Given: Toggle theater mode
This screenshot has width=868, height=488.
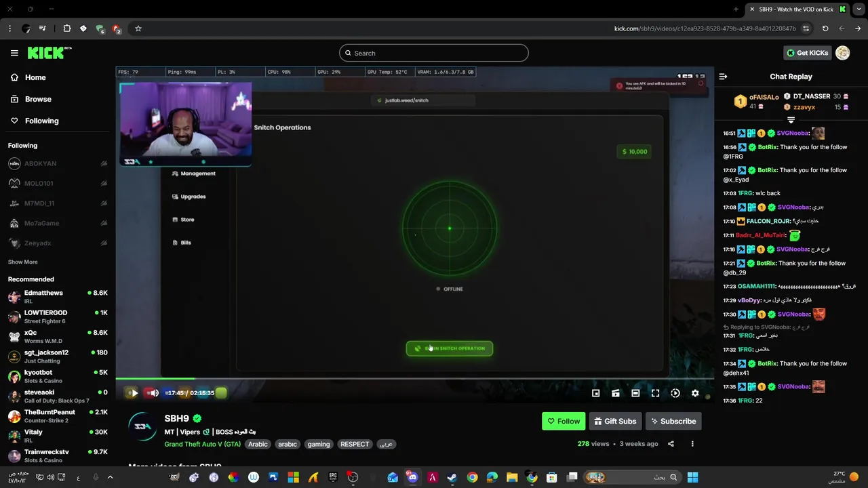Looking at the screenshot, I should coord(635,393).
